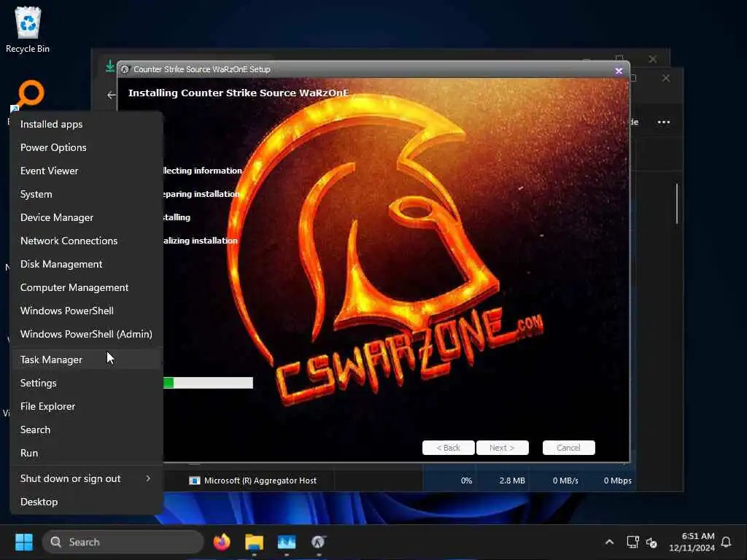Screen dimensions: 747x560
Task: Click the three-dots more options button
Action: pos(664,122)
